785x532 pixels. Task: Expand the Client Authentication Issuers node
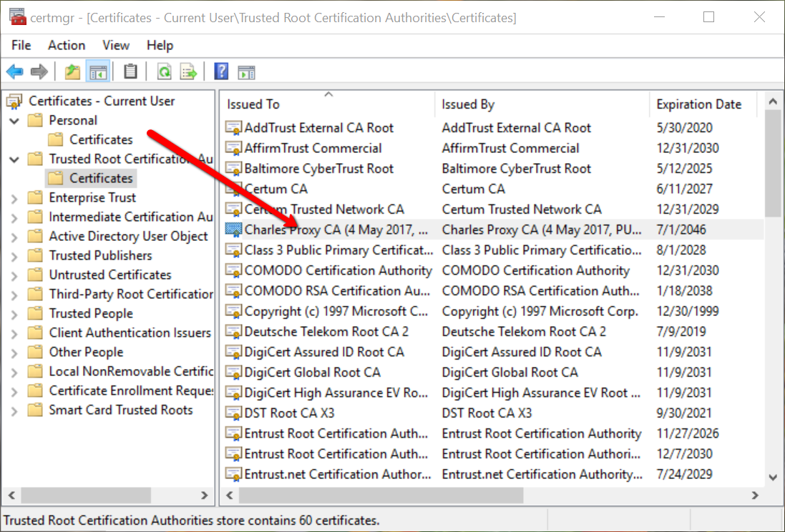tap(14, 333)
